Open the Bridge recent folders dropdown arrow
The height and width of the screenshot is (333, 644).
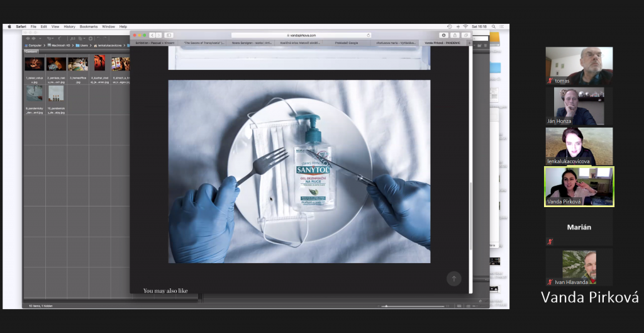pyautogui.click(x=41, y=38)
